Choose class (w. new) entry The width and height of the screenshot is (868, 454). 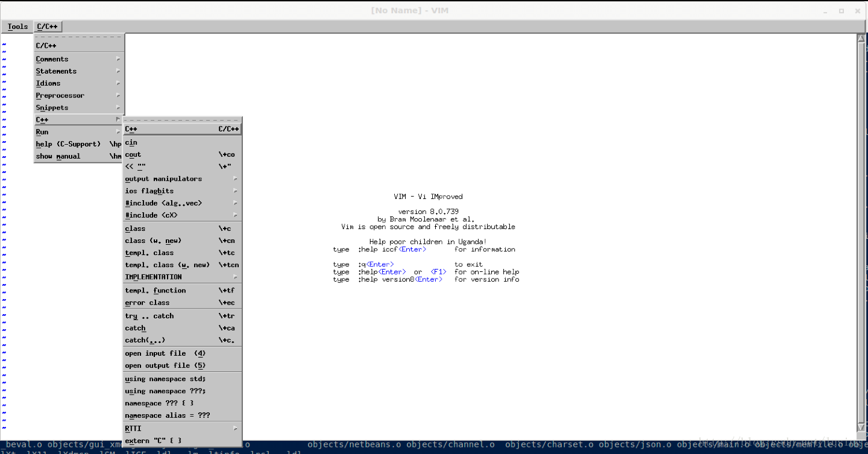tap(182, 241)
